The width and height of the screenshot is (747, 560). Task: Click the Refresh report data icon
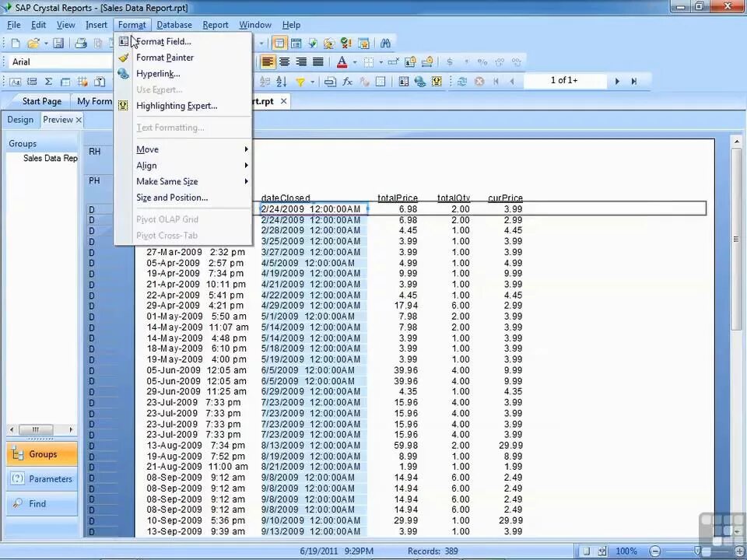pos(461,82)
